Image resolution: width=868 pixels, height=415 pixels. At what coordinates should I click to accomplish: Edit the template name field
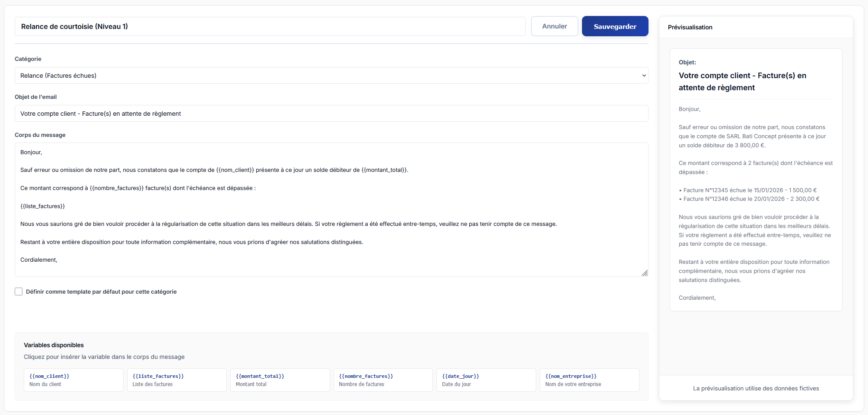(x=270, y=26)
